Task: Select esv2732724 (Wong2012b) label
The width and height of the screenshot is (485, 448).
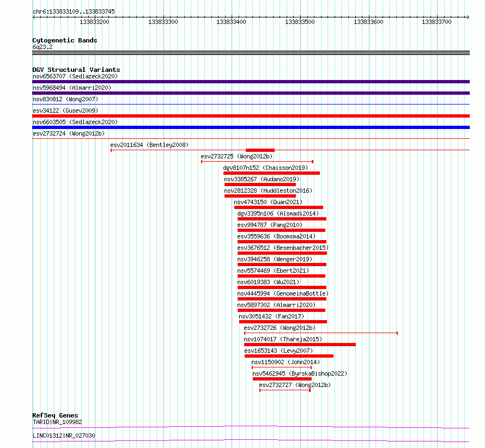Action: [69, 133]
